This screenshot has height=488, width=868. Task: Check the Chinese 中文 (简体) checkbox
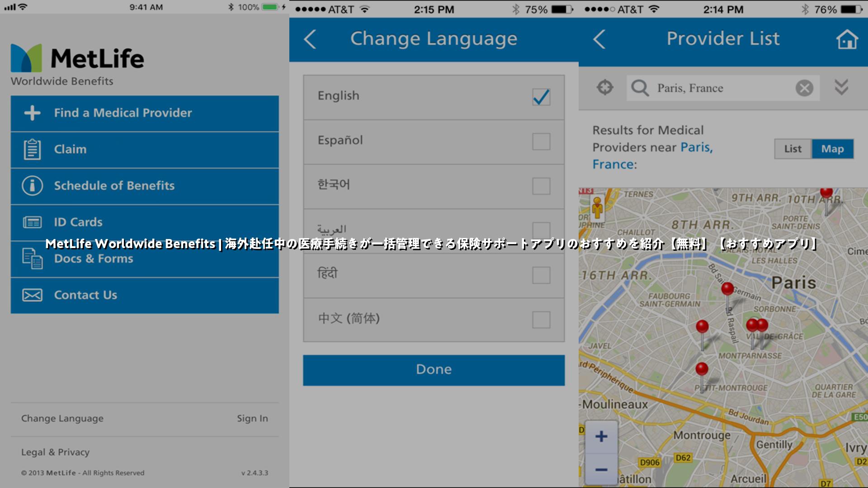(x=541, y=319)
